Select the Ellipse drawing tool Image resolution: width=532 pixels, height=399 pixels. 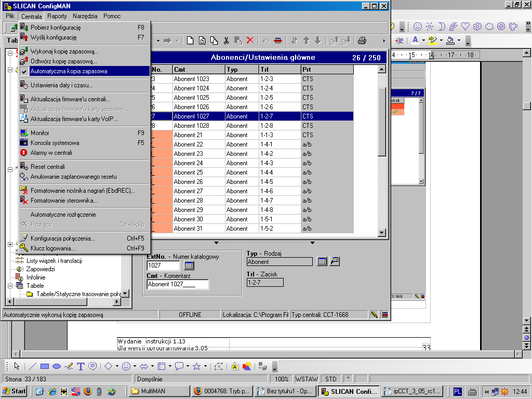[56, 366]
